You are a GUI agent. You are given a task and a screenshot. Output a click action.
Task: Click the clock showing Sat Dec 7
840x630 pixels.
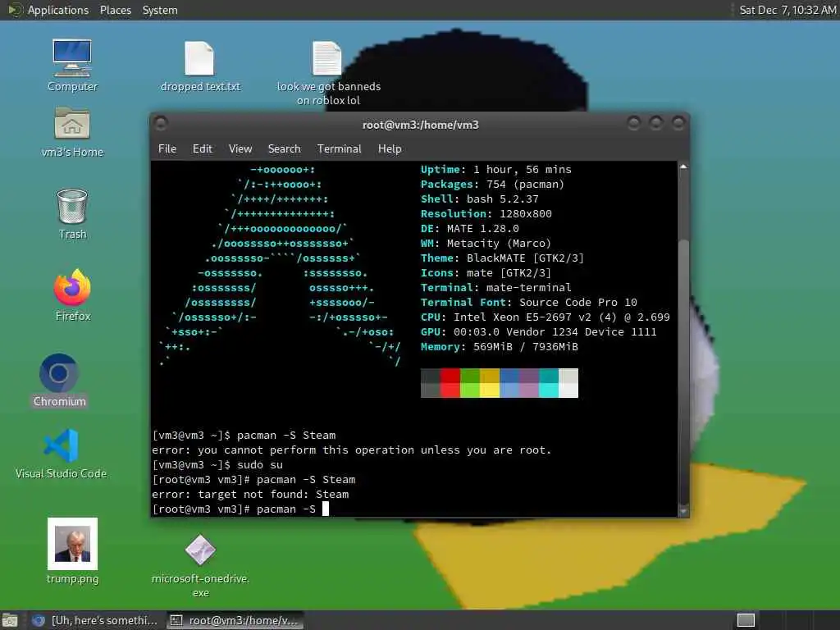click(787, 10)
